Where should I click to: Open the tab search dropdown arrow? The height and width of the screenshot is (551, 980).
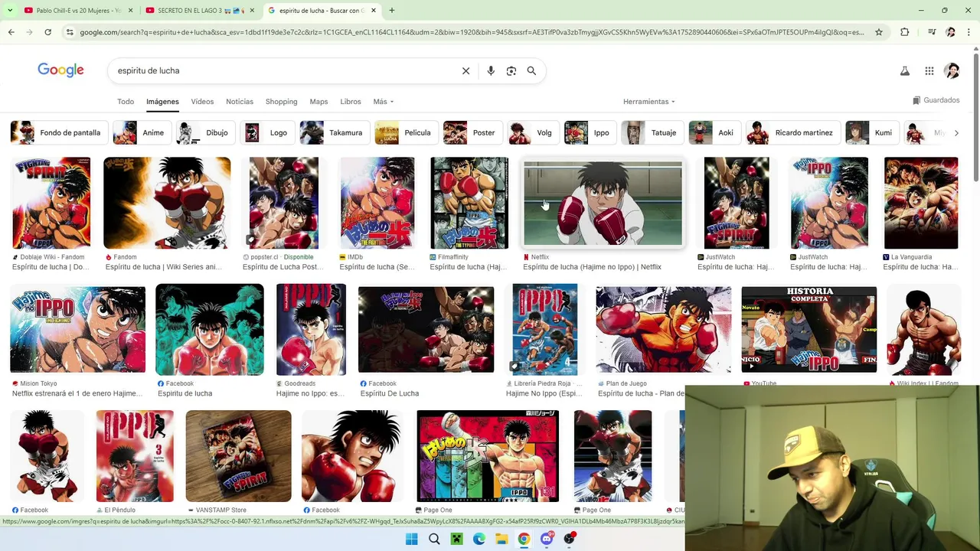(x=10, y=11)
